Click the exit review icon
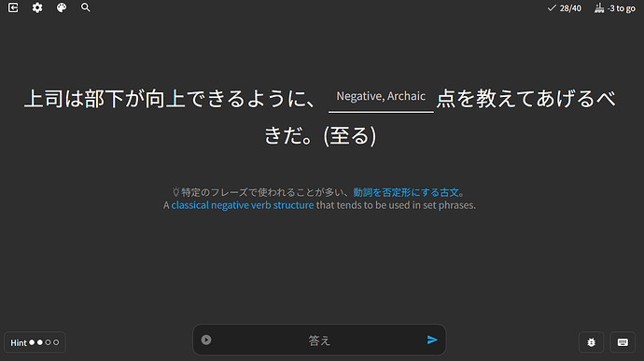The width and height of the screenshot is (644, 361). (13, 7)
